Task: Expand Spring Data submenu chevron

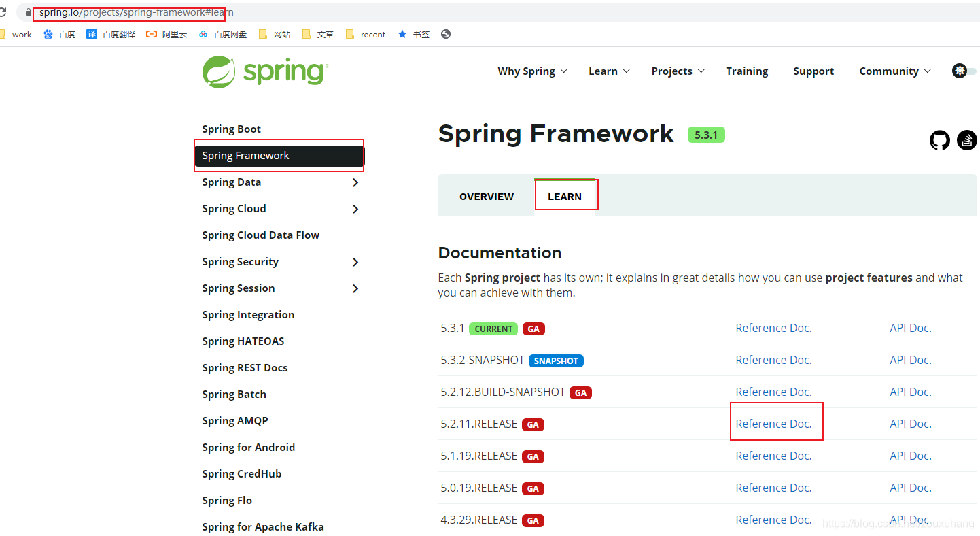Action: pyautogui.click(x=355, y=182)
